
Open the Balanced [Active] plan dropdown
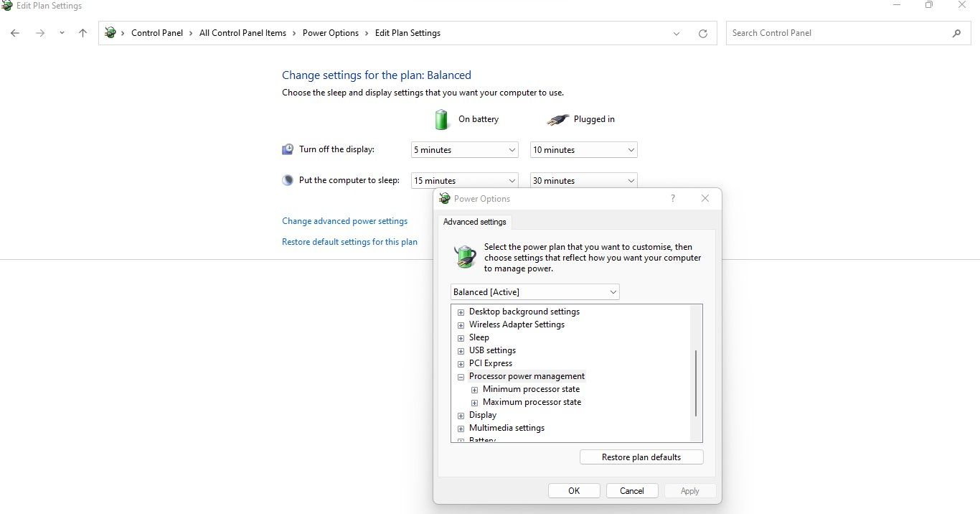[x=535, y=292]
